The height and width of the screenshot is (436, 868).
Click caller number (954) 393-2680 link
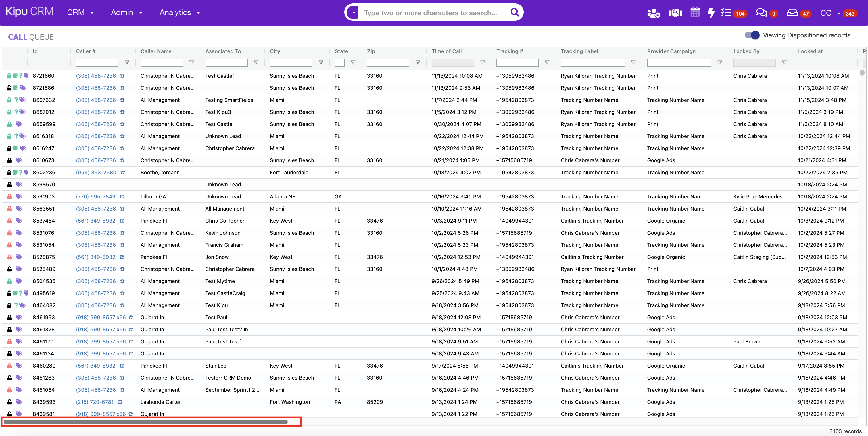tap(96, 172)
